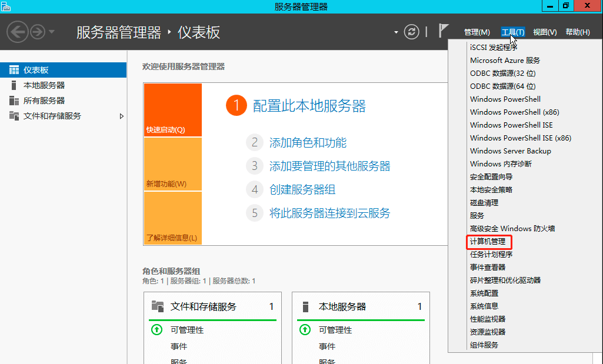Image resolution: width=603 pixels, height=364 pixels.
Task: Click the 添加角色和功能 link
Action: [x=308, y=143]
